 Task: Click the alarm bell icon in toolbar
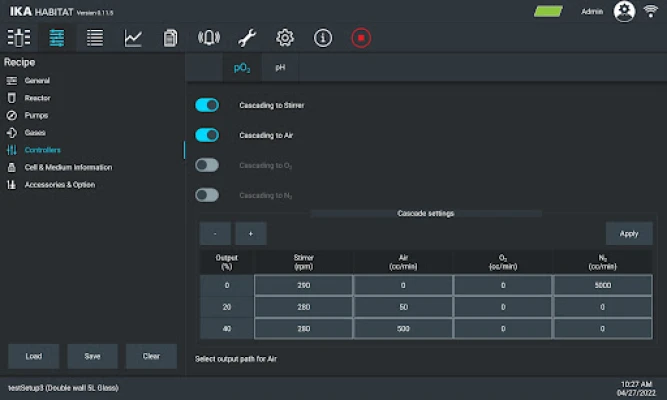[x=209, y=38]
